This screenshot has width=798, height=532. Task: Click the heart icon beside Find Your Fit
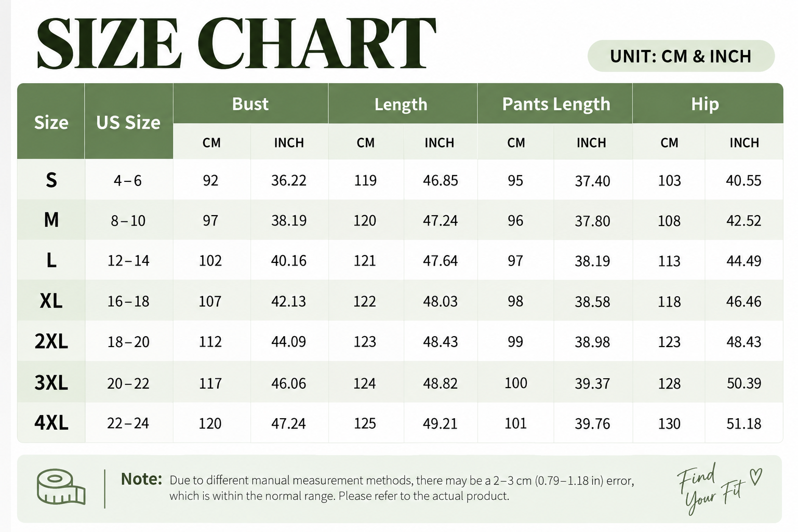coord(756,476)
